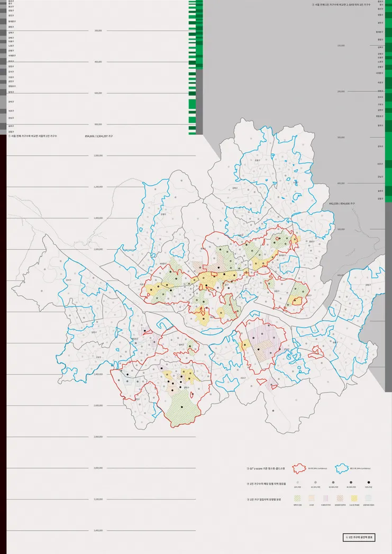The image size is (392, 554).
Task: Click the 1인 가구 밀집지역 유형별 분류 heading
Action: [x=264, y=499]
